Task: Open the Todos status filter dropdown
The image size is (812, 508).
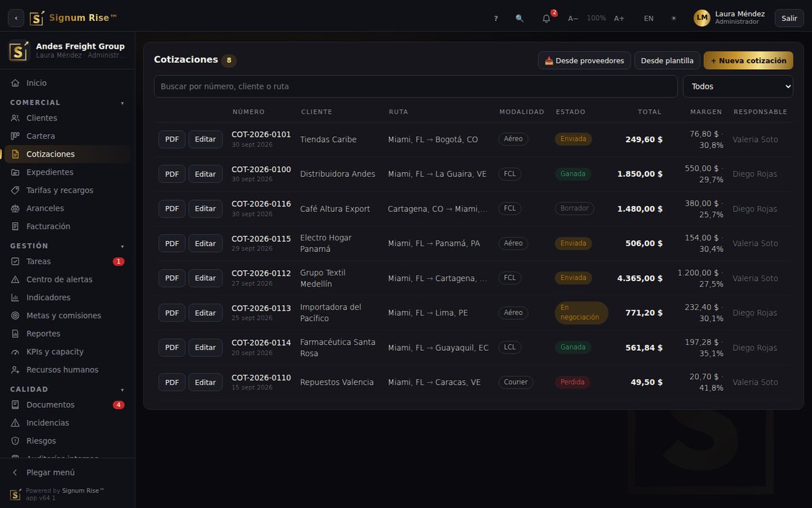Action: [738, 87]
